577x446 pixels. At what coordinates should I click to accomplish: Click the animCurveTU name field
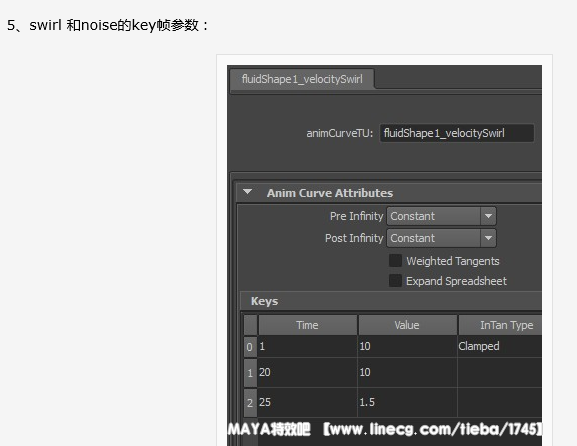[457, 133]
